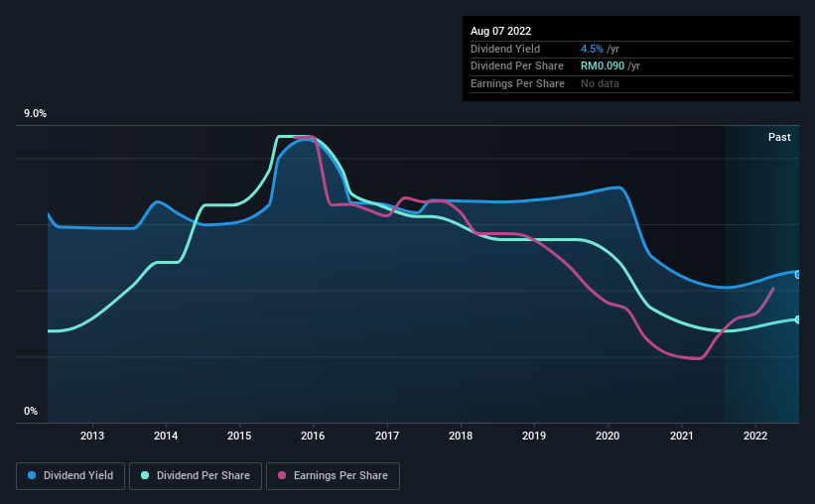Screen dimensions: 815x504
Task: Click the 'No data' earnings value
Action: tap(600, 83)
